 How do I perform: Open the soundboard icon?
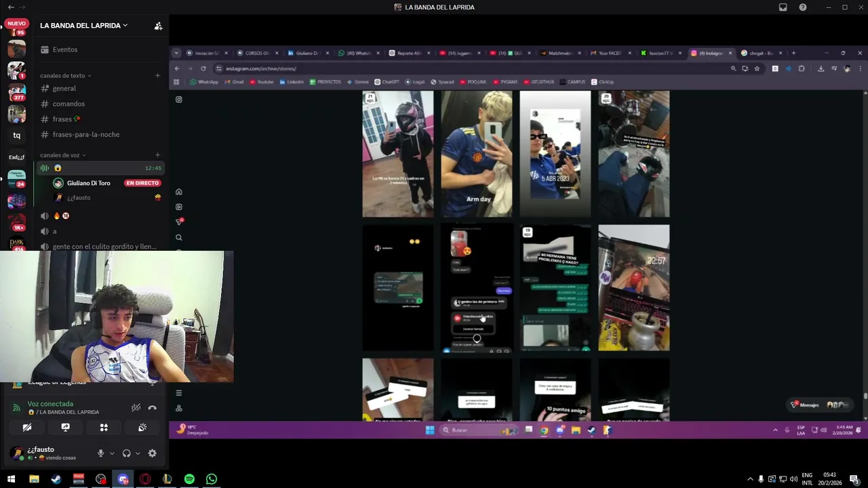point(142,428)
